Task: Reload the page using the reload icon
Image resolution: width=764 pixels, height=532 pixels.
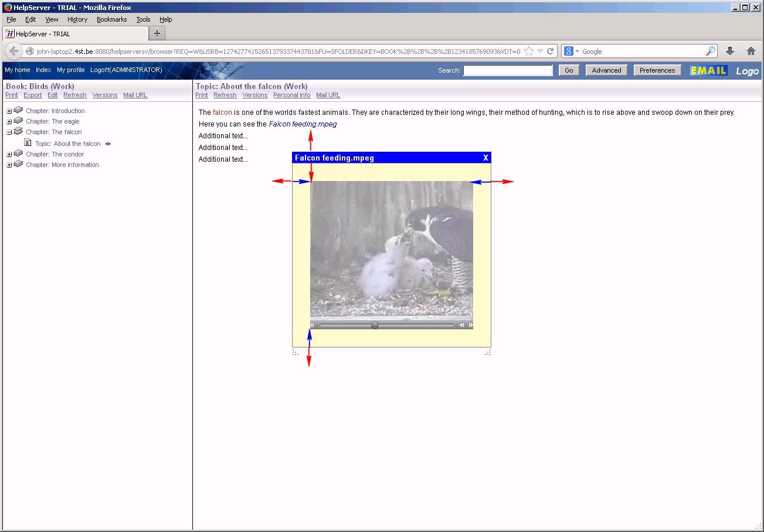Action: 551,51
